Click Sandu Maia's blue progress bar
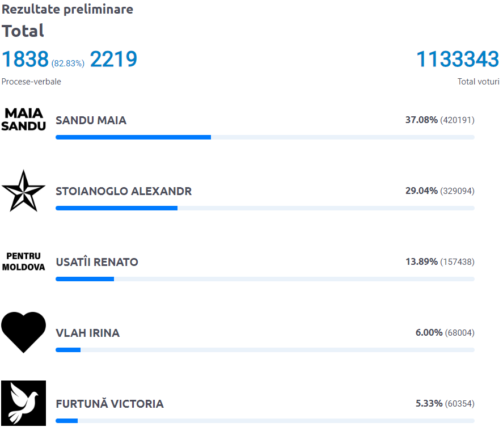 click(x=133, y=137)
